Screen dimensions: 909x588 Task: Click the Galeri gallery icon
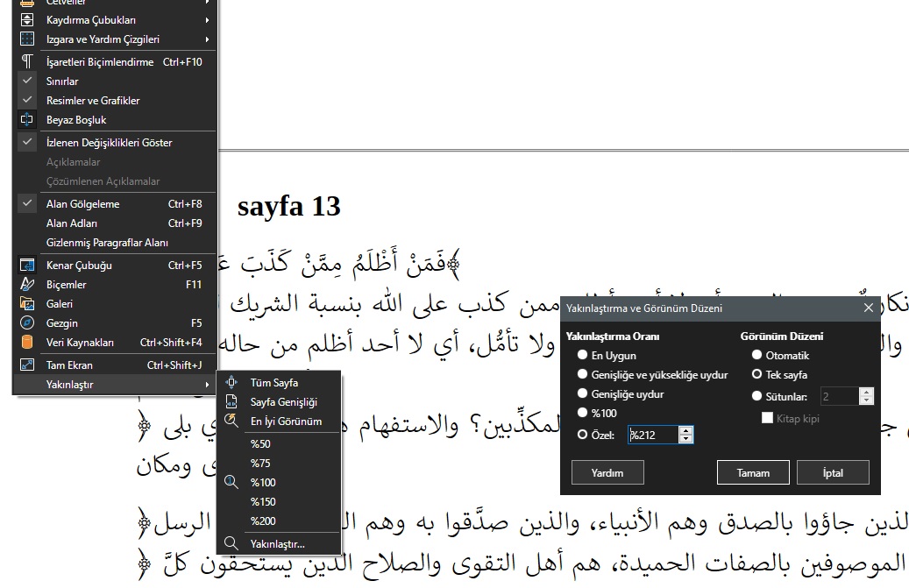point(26,303)
